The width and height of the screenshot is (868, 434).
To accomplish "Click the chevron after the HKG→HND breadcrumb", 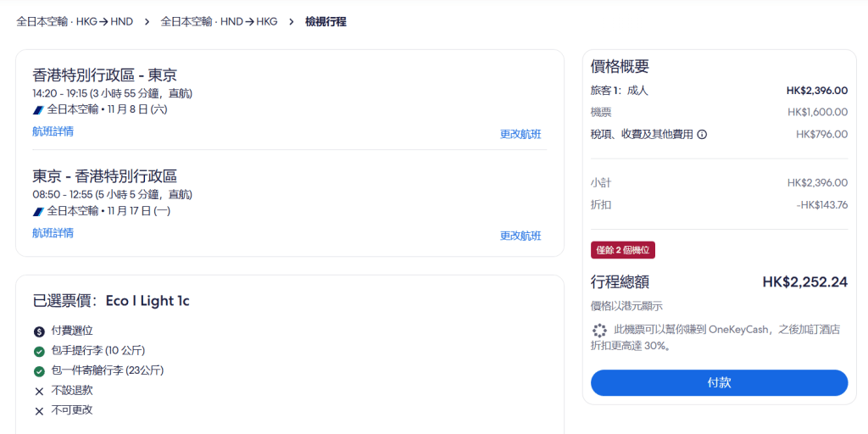I will click(147, 22).
